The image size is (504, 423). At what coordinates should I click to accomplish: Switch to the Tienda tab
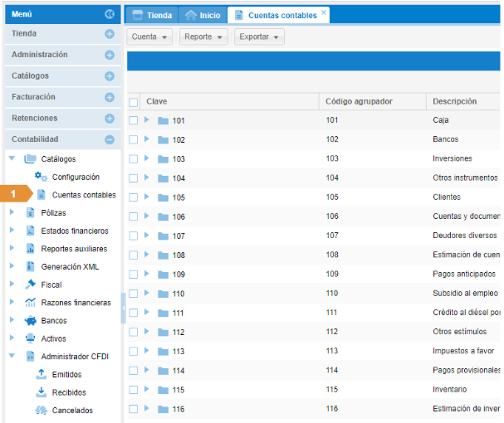154,15
